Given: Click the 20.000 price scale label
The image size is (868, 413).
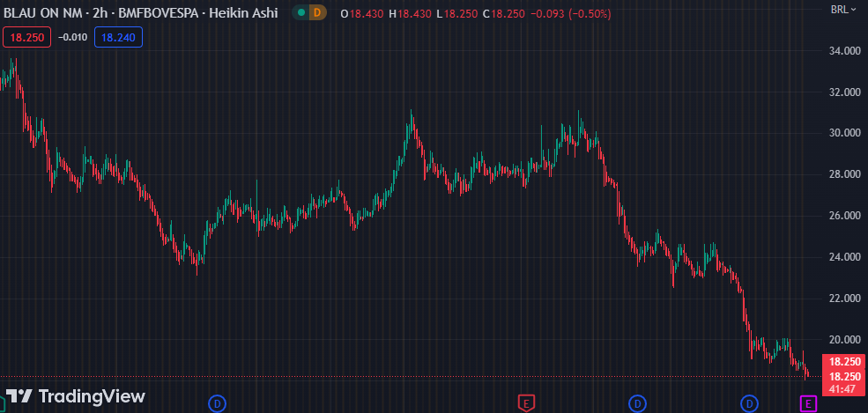Looking at the screenshot, I should point(845,339).
